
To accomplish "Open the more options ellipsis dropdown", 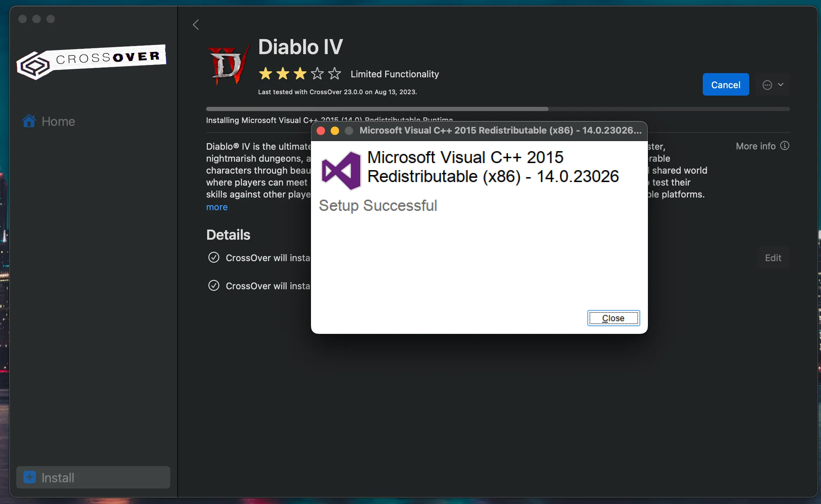I will (773, 85).
